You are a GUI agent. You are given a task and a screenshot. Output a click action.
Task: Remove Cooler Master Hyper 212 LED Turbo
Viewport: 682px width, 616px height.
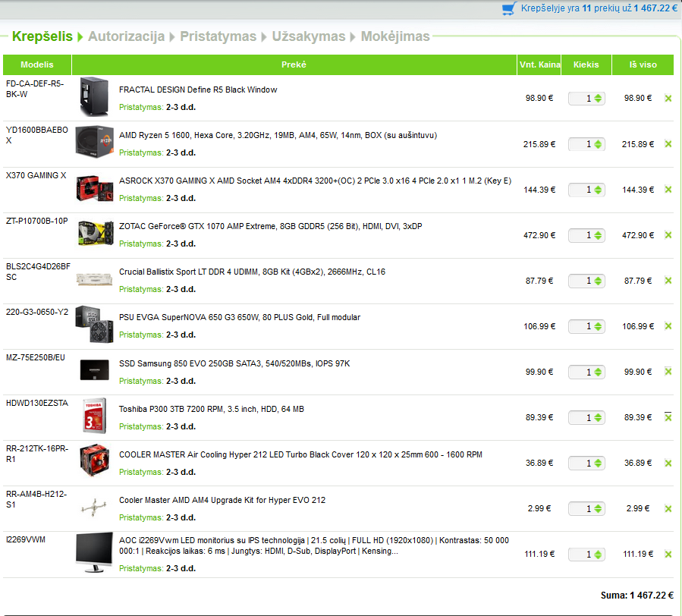668,463
